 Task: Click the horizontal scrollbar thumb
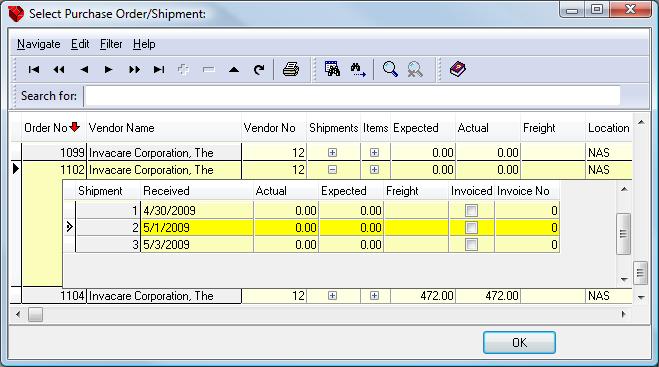point(35,314)
